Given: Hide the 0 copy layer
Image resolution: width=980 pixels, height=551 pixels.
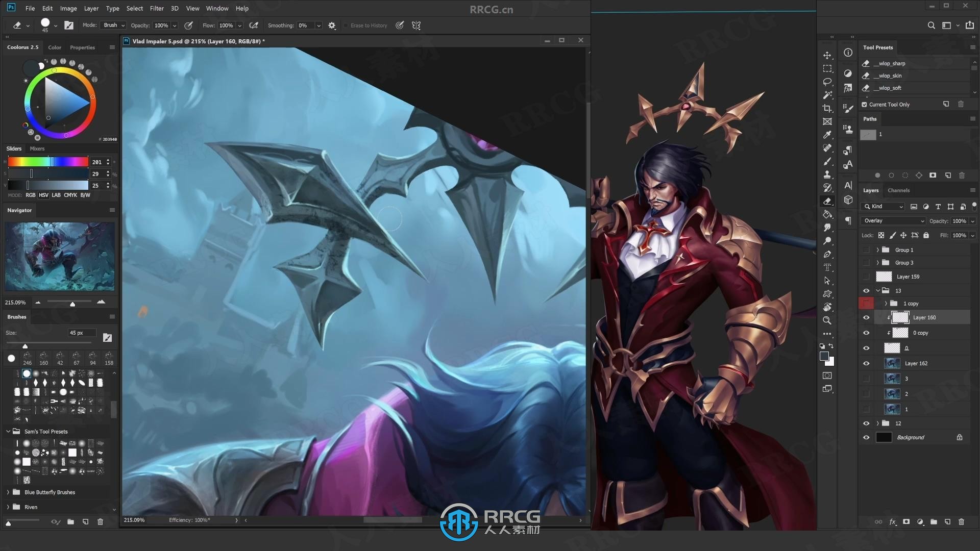Looking at the screenshot, I should click(866, 333).
